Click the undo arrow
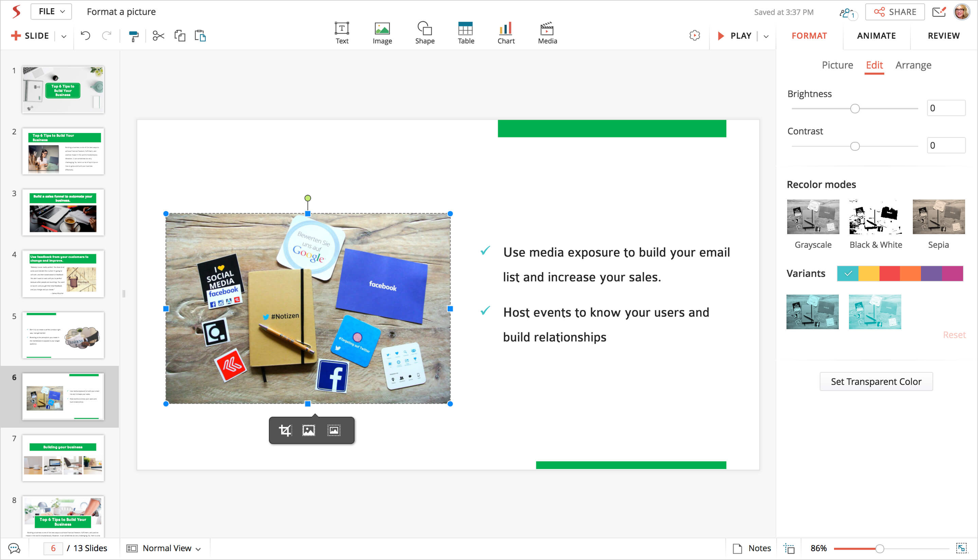The width and height of the screenshot is (978, 560). pyautogui.click(x=86, y=36)
